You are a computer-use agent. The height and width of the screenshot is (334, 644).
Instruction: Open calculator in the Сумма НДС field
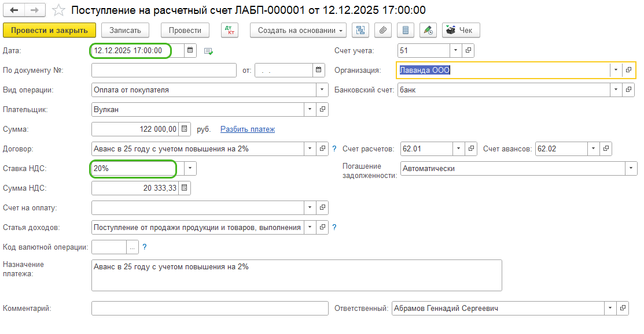pos(184,188)
